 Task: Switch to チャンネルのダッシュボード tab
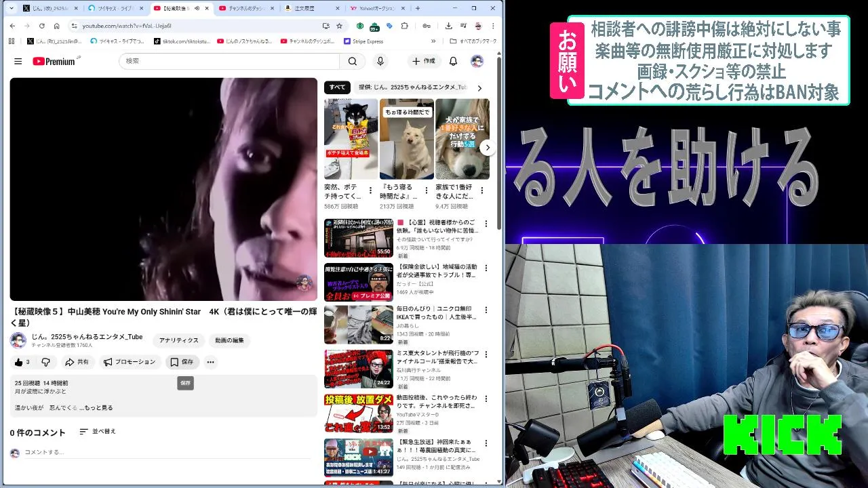click(247, 8)
